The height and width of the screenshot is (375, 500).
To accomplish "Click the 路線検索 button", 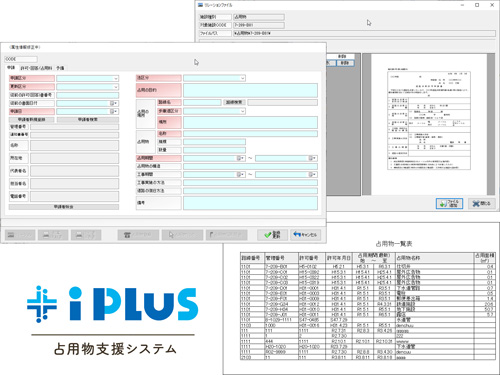I will click(x=234, y=102).
